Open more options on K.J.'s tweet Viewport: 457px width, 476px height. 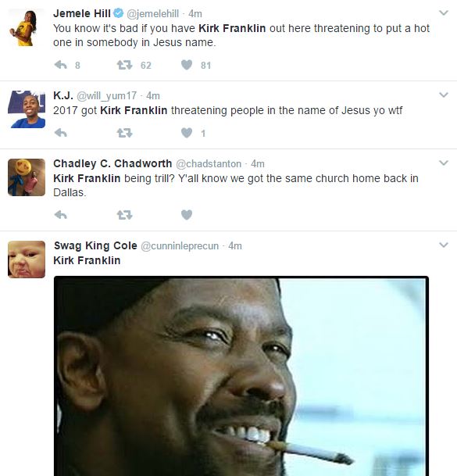pos(444,95)
